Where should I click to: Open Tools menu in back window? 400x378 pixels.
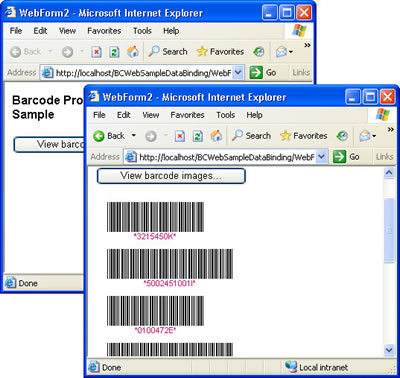(142, 31)
